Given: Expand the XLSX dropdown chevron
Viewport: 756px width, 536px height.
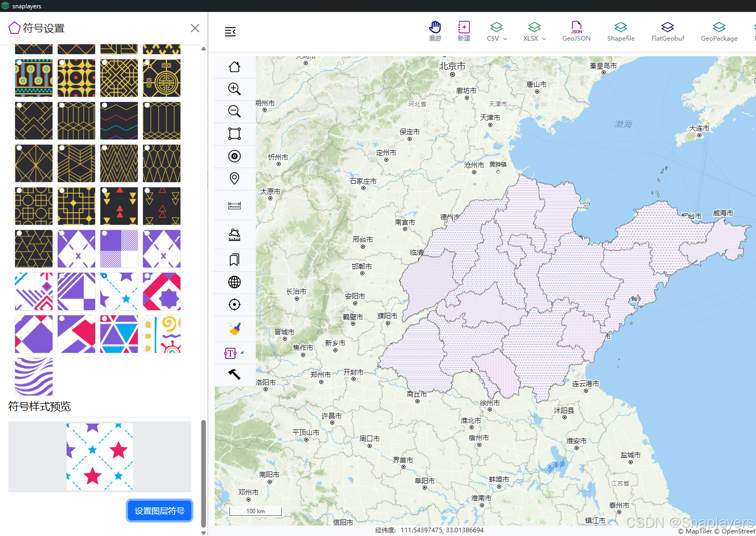Looking at the screenshot, I should coord(544,39).
